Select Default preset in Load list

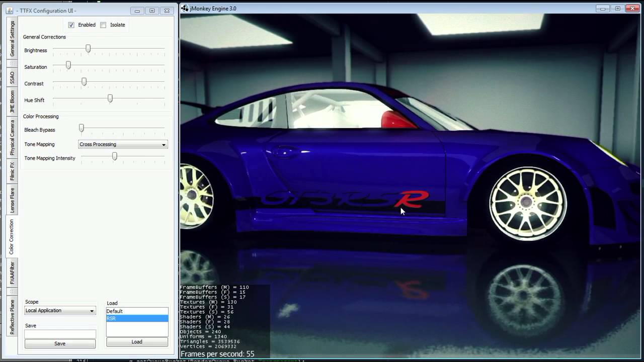point(137,311)
